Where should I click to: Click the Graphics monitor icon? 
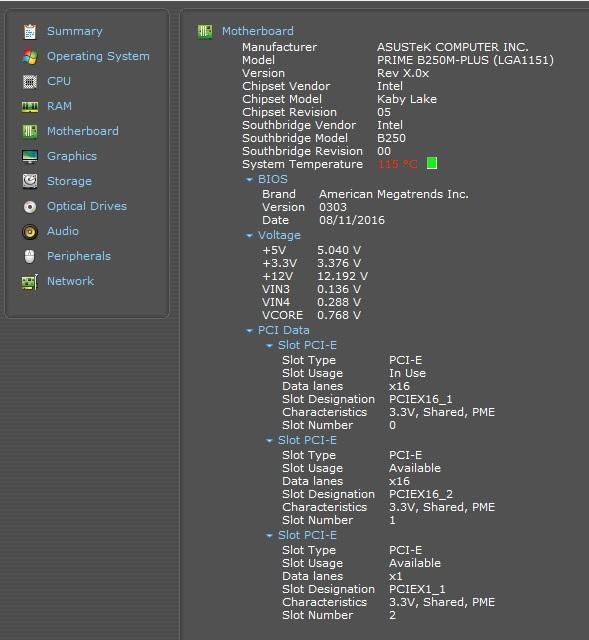tap(30, 156)
